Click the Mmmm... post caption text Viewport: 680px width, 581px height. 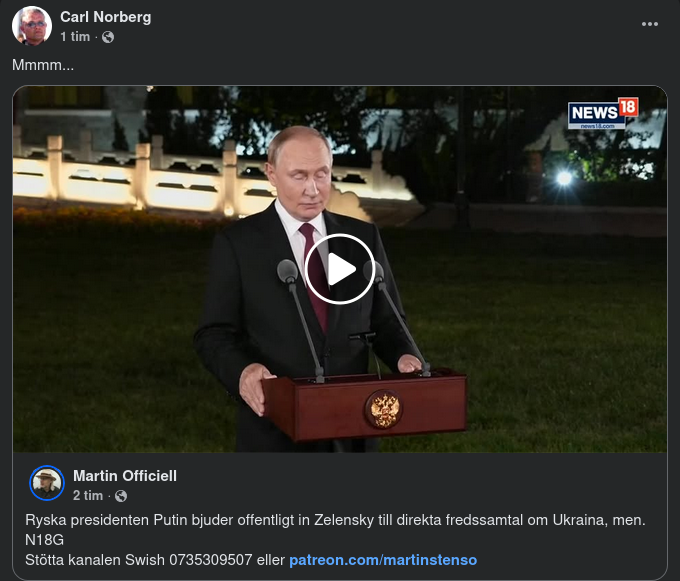pyautogui.click(x=43, y=65)
